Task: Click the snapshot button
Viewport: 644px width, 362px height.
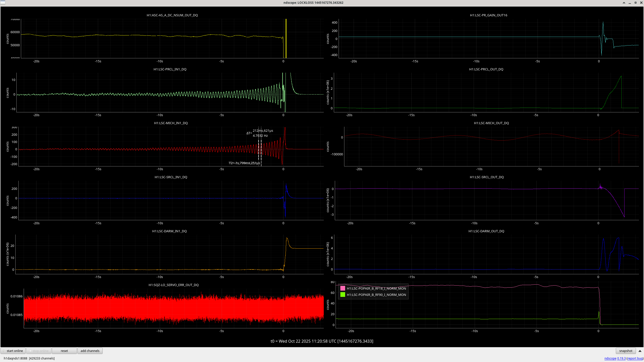Action: [625, 351]
